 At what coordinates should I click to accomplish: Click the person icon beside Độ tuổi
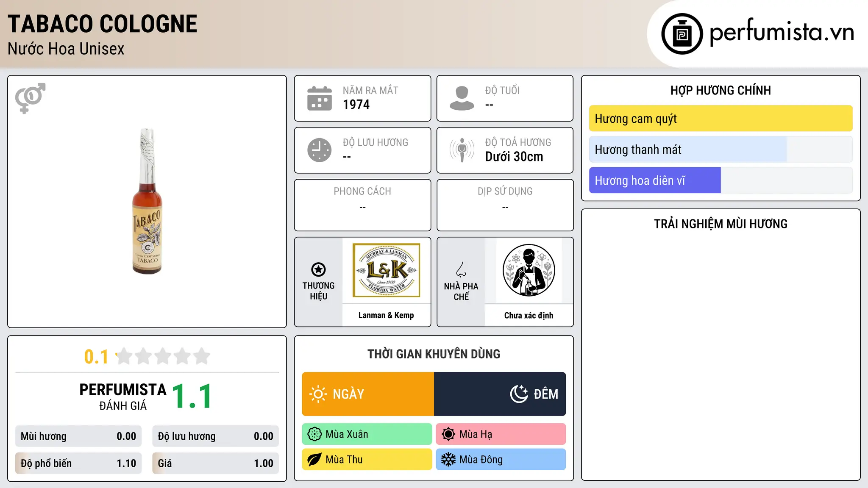coord(462,98)
